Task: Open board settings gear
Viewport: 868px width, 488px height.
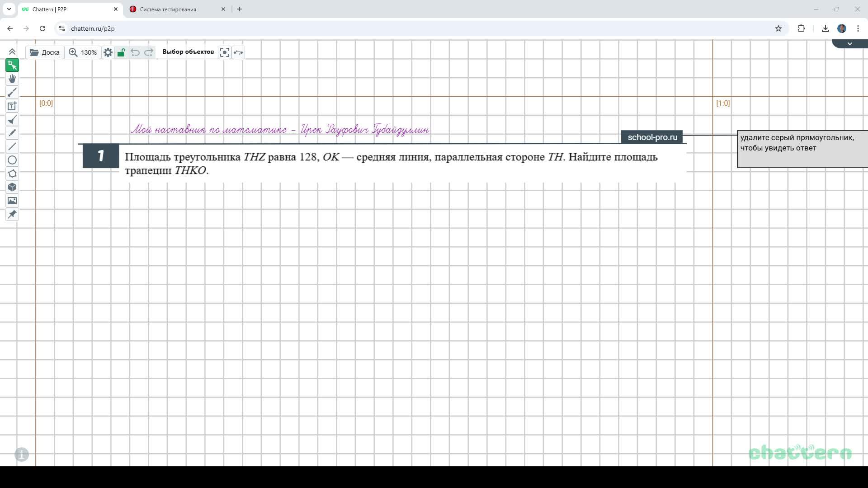Action: coord(108,52)
